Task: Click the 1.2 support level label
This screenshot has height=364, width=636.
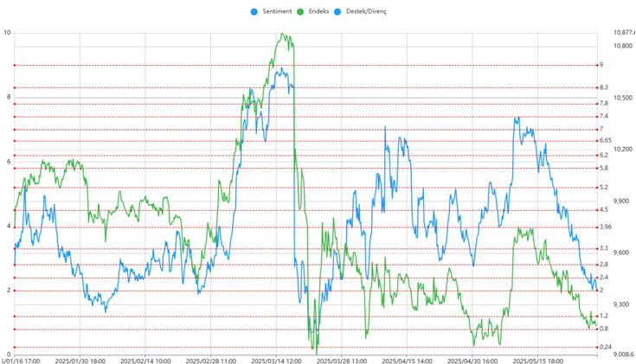Action: pyautogui.click(x=603, y=316)
